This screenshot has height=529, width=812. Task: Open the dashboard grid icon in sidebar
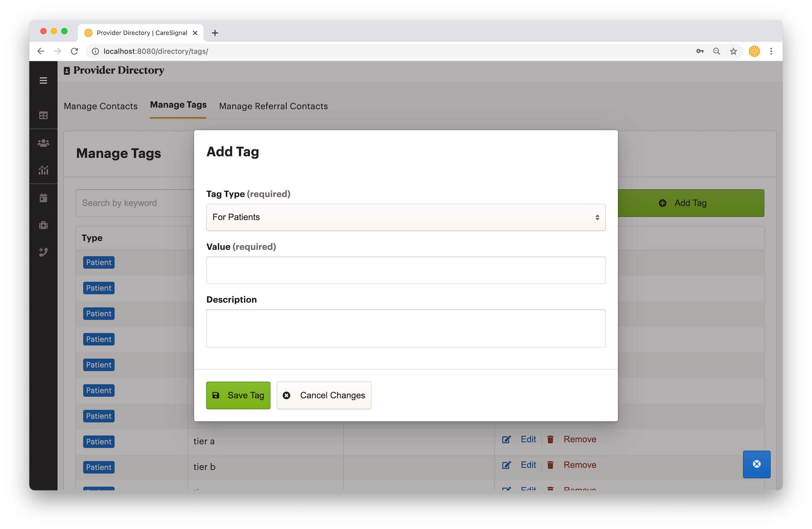click(x=43, y=116)
